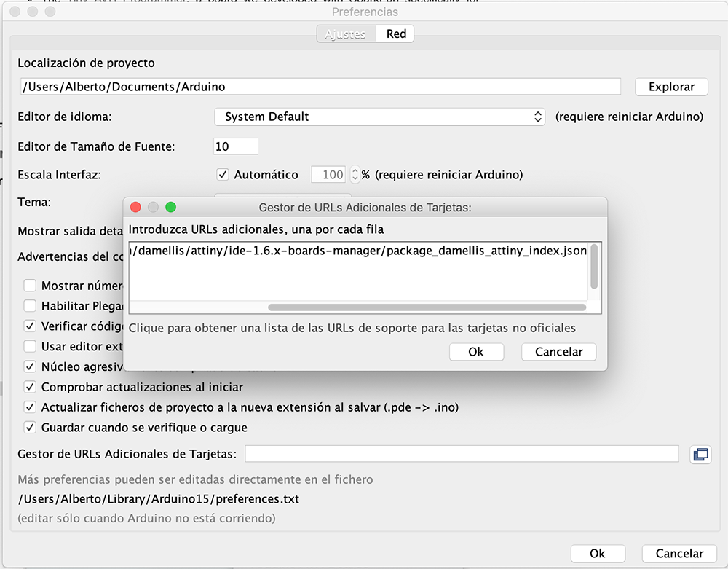Screen dimensions: 728x569
Task: Click the interface scale 100 value field
Action: click(328, 175)
